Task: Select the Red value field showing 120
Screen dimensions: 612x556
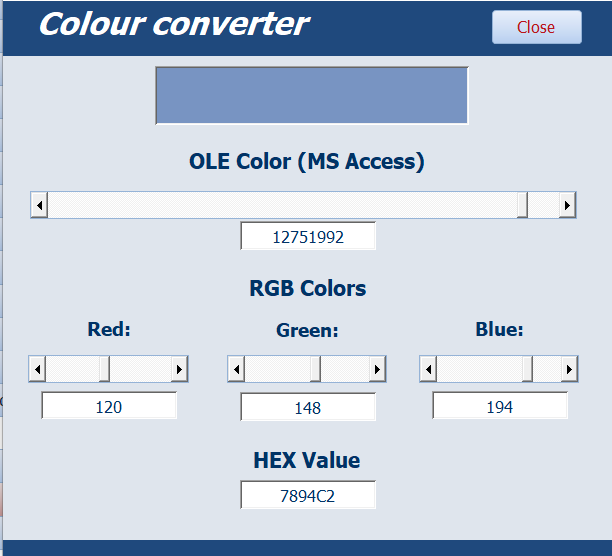Action: click(109, 406)
